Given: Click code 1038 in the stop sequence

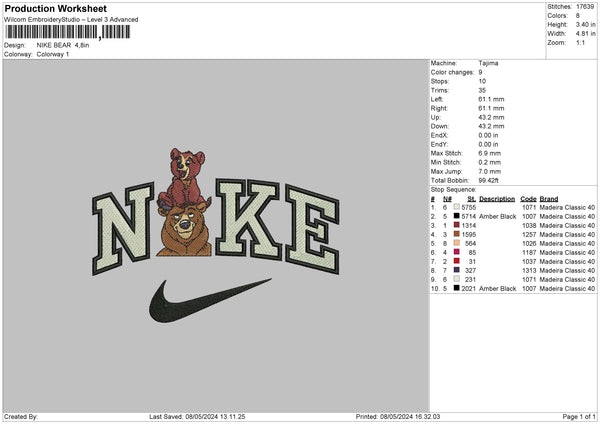Looking at the screenshot, I should 529,225.
